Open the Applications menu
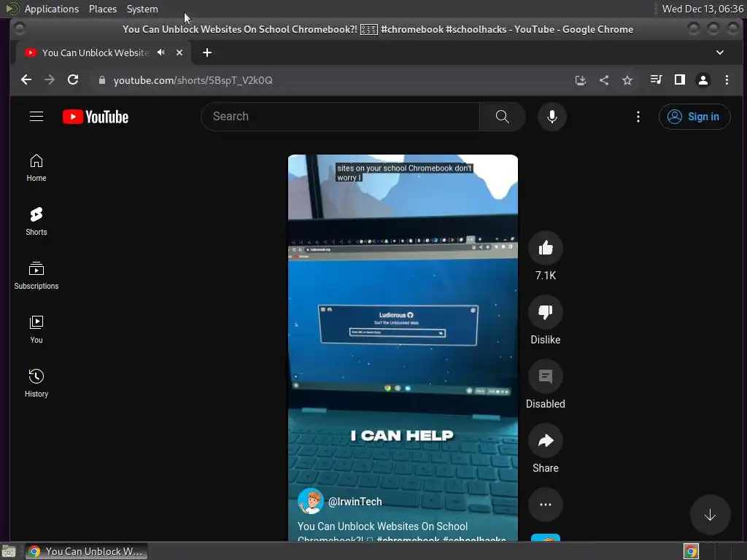747x560 pixels. point(52,9)
